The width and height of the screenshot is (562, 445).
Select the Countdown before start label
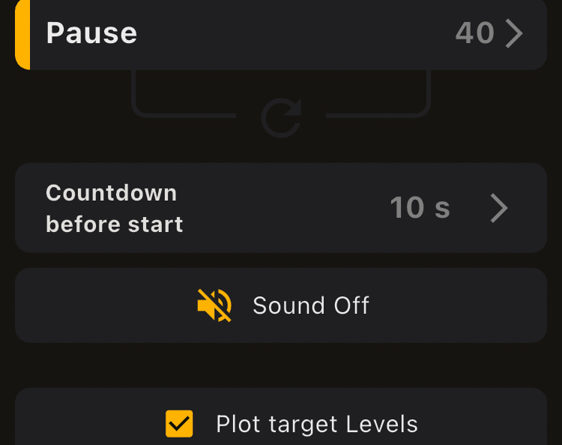pyautogui.click(x=114, y=209)
